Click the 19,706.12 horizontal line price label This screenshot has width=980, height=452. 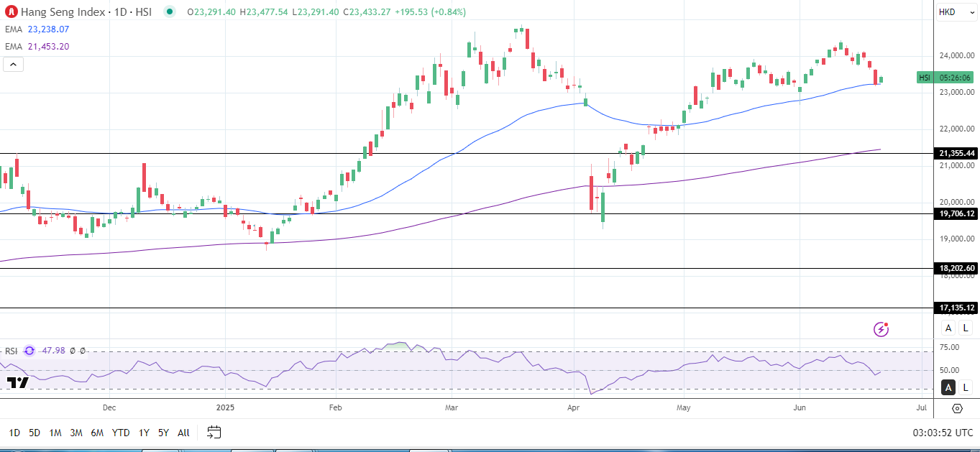pyautogui.click(x=956, y=214)
